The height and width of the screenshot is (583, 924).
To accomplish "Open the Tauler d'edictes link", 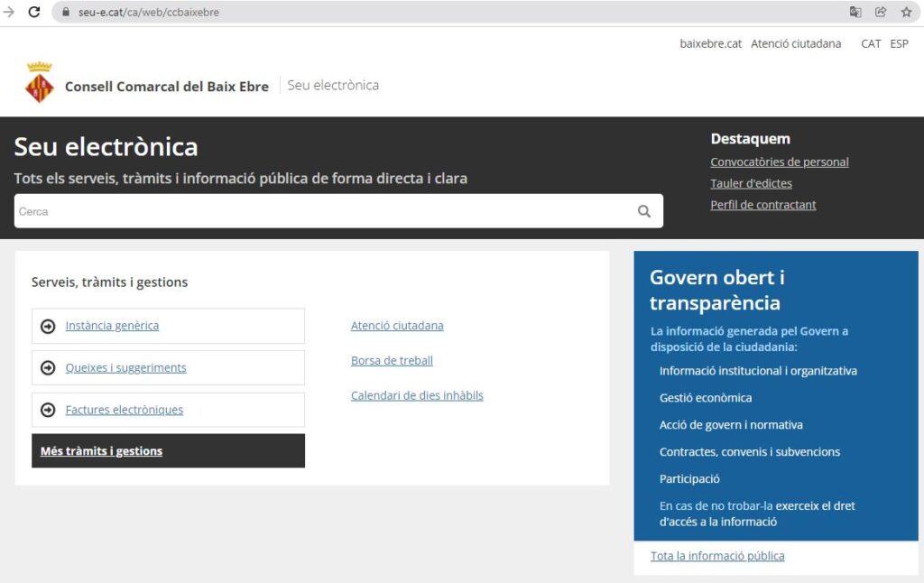I will [751, 183].
